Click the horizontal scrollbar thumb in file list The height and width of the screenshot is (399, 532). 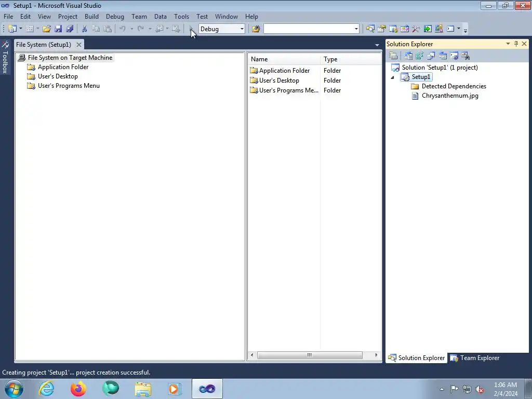pyautogui.click(x=310, y=355)
